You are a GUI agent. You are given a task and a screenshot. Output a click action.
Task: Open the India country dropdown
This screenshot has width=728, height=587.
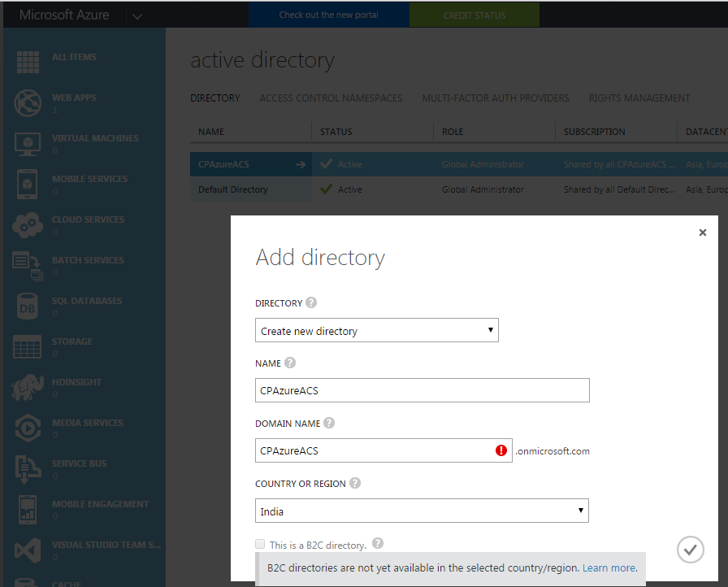point(422,511)
